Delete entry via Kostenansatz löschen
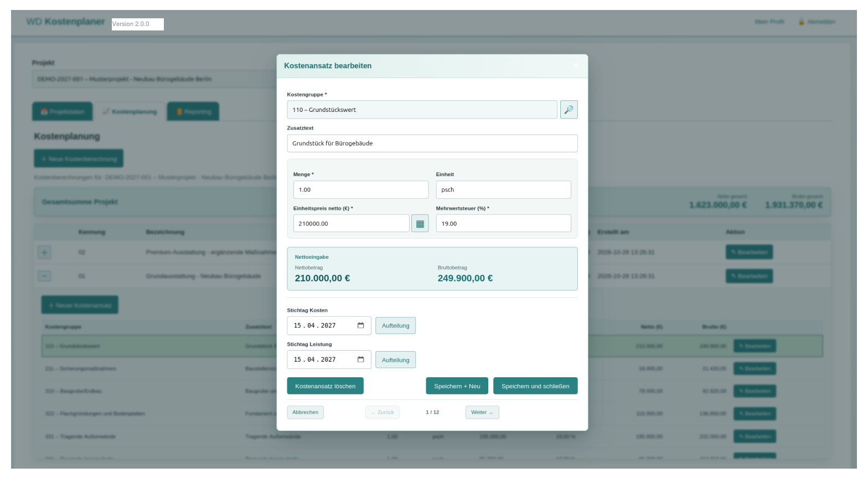This screenshot has width=868, height=488. pos(325,386)
